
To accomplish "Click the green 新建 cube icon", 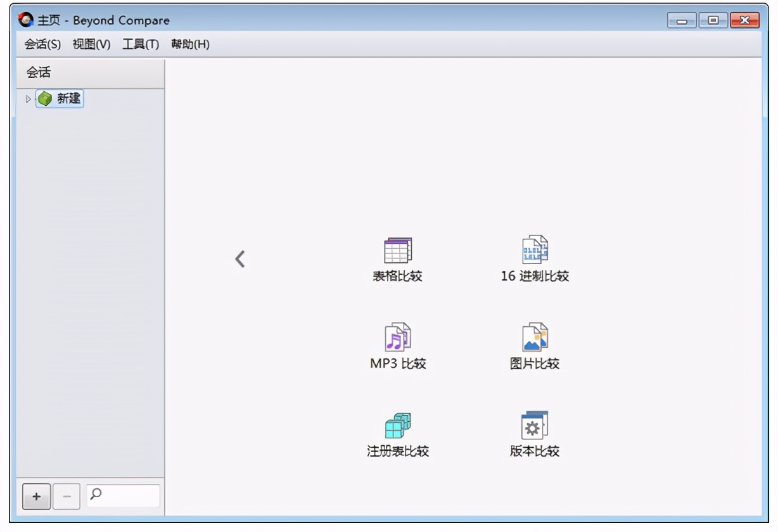I will pyautogui.click(x=45, y=99).
